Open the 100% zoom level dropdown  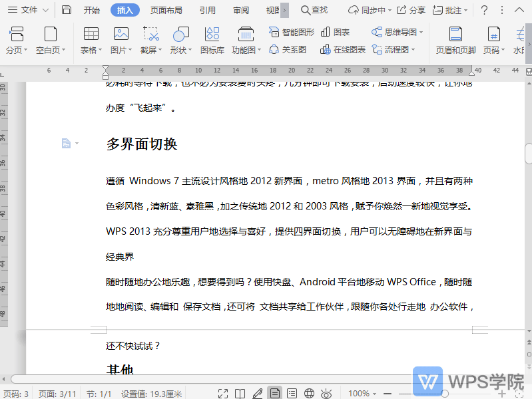[364, 394]
